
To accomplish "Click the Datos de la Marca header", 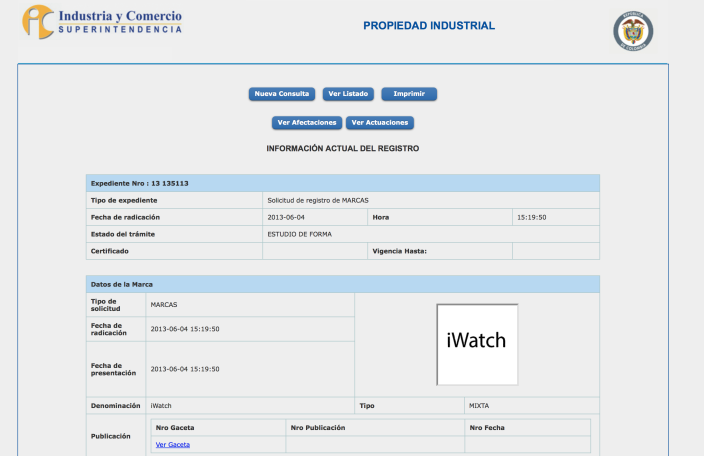I will click(343, 284).
